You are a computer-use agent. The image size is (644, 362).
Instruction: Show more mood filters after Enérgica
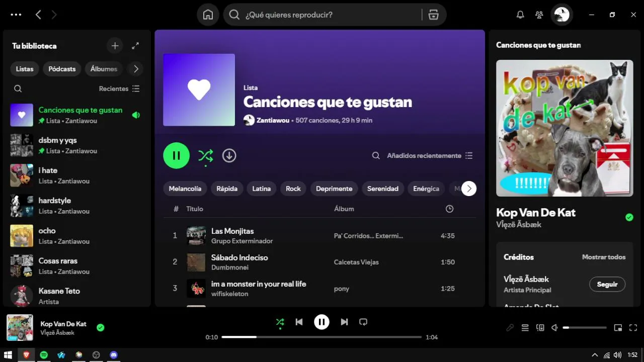coord(469,189)
